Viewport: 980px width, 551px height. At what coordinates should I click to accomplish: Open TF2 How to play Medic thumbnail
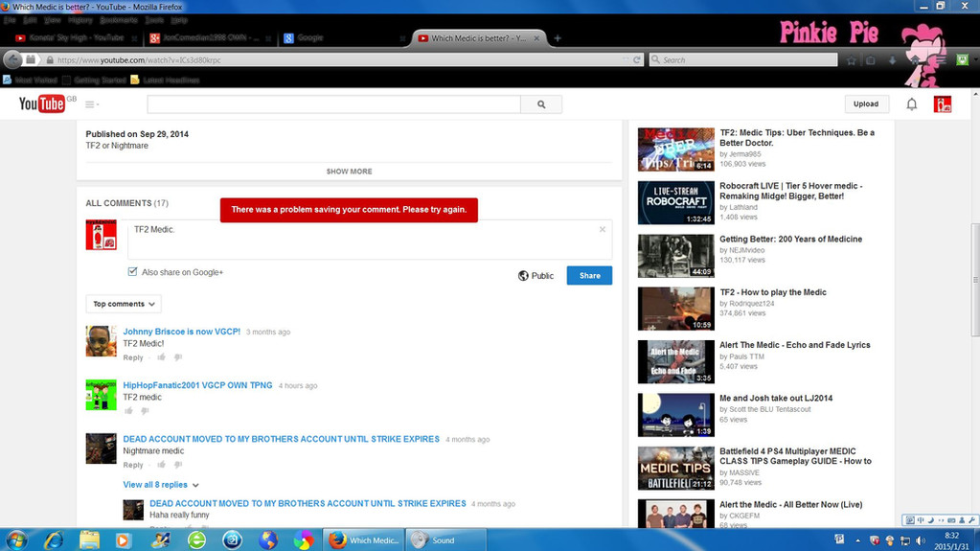click(x=675, y=309)
